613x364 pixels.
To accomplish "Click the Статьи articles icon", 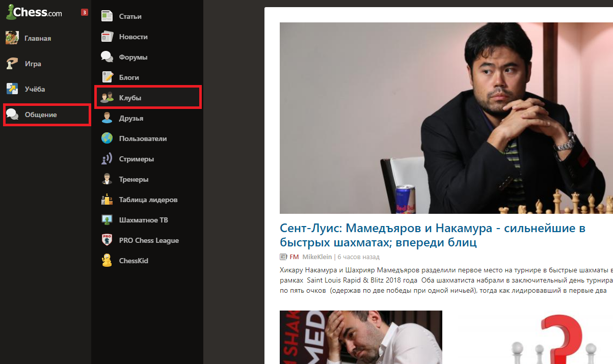I will click(x=107, y=16).
